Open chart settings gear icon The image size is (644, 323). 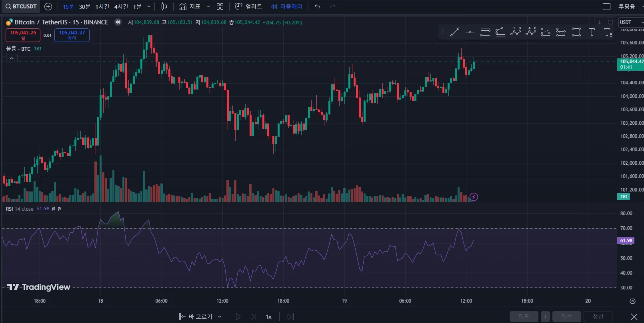632,301
